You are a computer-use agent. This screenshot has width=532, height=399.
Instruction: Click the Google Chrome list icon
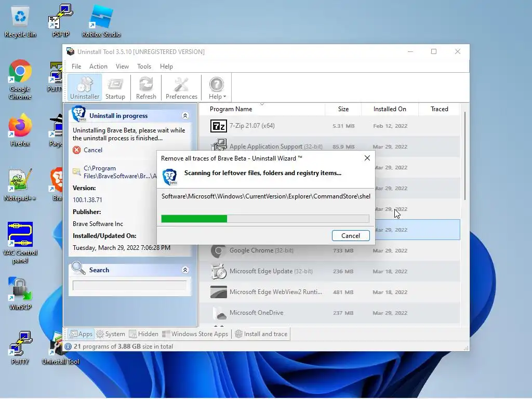[219, 251]
